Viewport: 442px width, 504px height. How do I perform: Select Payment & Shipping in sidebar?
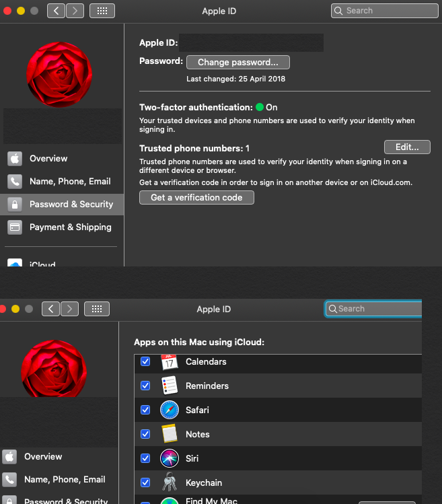pyautogui.click(x=62, y=227)
